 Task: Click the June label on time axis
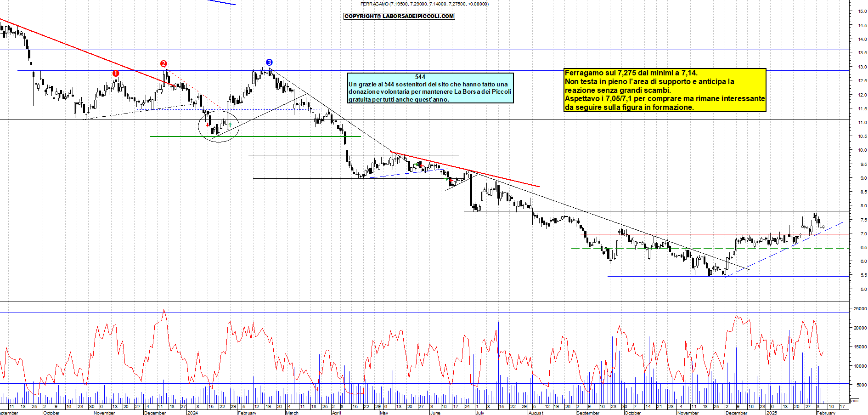435,413
